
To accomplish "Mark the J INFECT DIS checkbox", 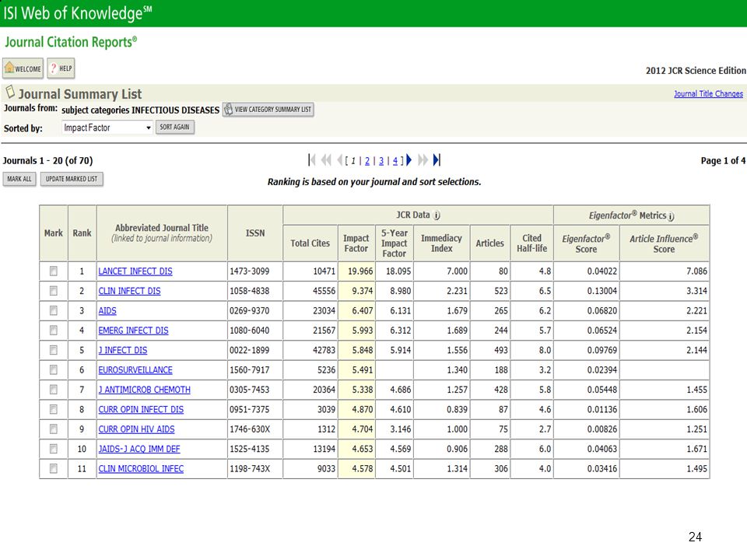I will [x=54, y=350].
